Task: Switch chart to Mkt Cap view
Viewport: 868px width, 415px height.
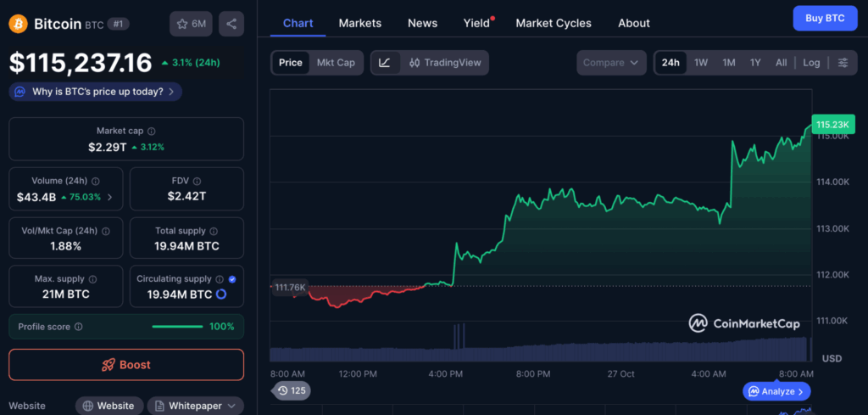Action: coord(336,63)
